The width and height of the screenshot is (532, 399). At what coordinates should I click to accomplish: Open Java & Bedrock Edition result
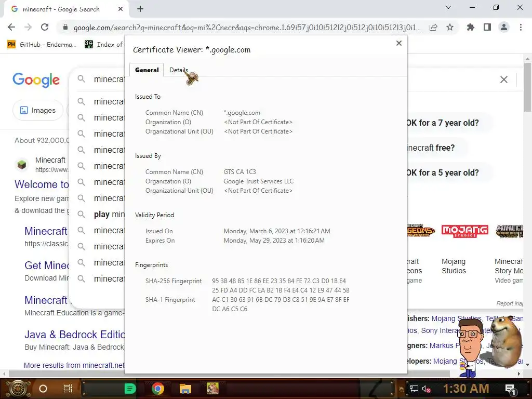pyautogui.click(x=74, y=335)
